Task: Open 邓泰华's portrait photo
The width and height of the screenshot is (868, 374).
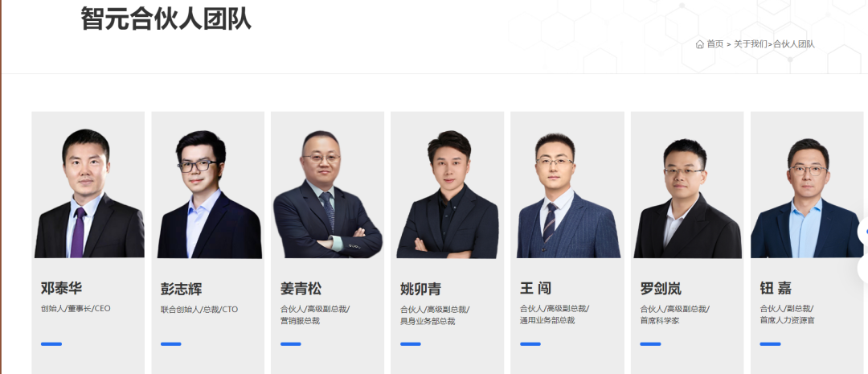Action: tap(88, 193)
